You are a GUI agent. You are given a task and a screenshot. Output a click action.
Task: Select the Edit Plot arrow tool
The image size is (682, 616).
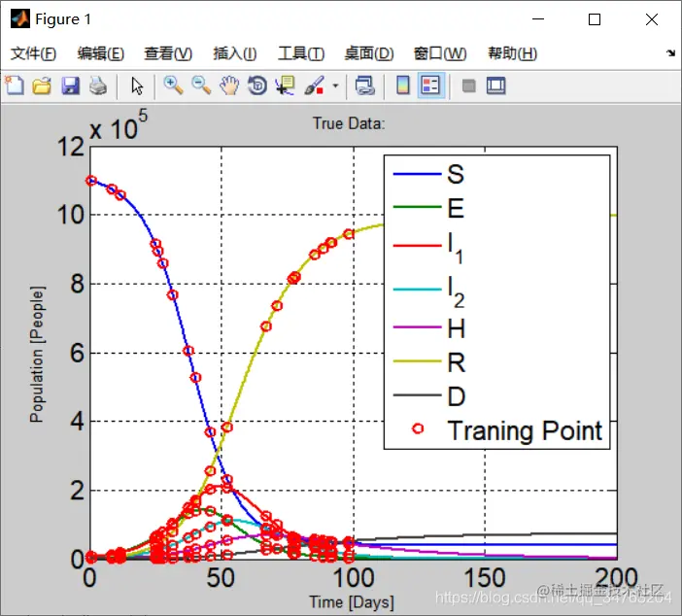point(137,86)
